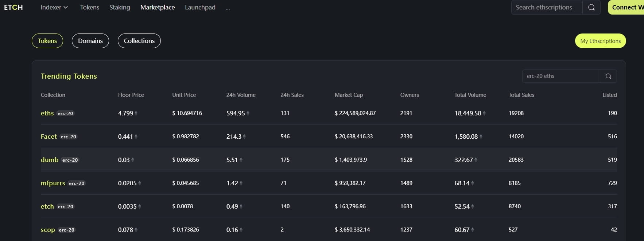Switch to the Collections filter pill

tap(139, 41)
